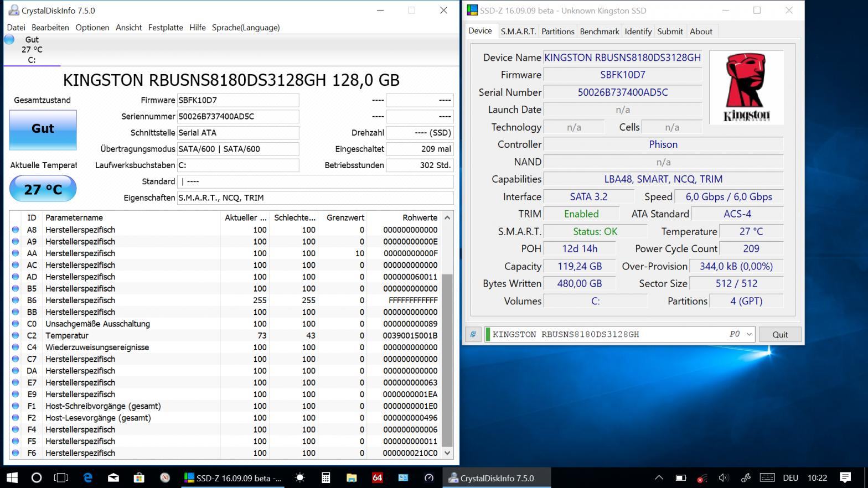
Task: Click the status icon of the AA row
Action: [x=15, y=253]
